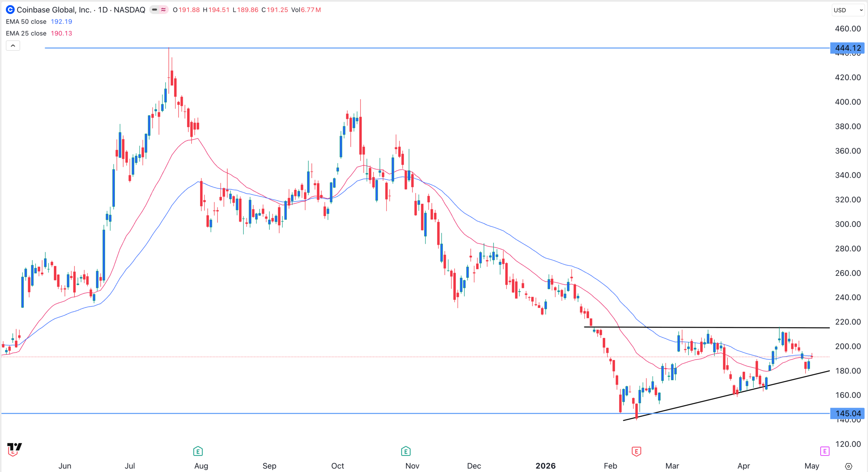The image size is (868, 472).
Task: Click the Oct label on time axis
Action: pos(337,466)
